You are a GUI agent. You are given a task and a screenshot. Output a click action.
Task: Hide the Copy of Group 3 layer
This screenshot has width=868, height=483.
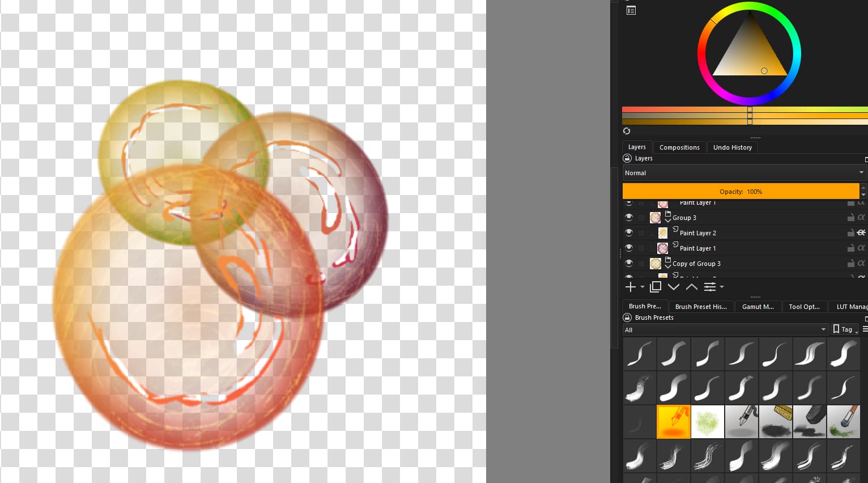[x=629, y=264]
